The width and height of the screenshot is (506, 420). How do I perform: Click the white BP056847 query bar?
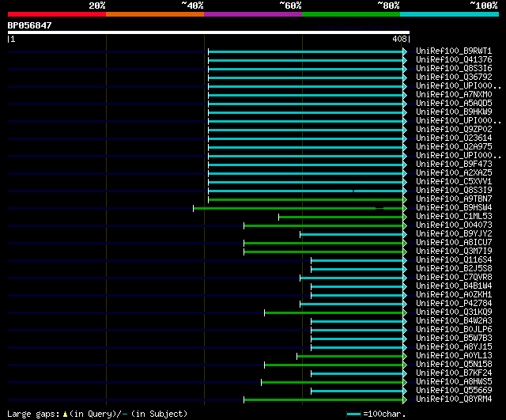(x=209, y=32)
